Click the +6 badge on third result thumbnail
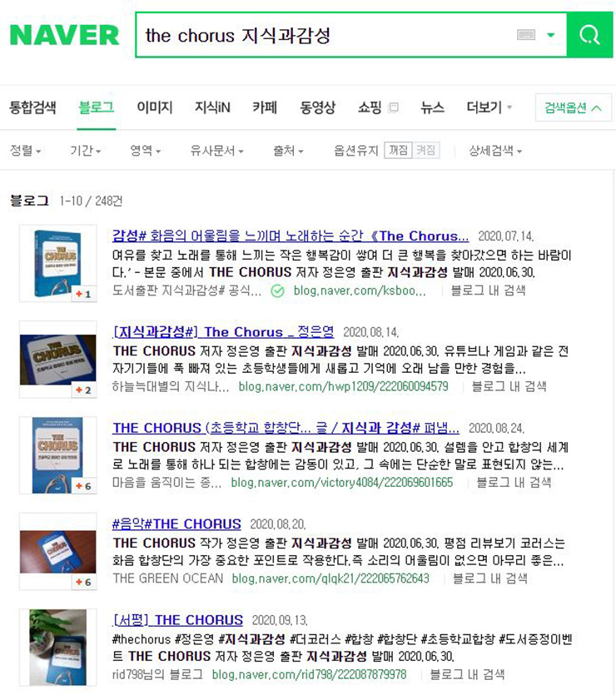616x695 pixels. [x=83, y=486]
